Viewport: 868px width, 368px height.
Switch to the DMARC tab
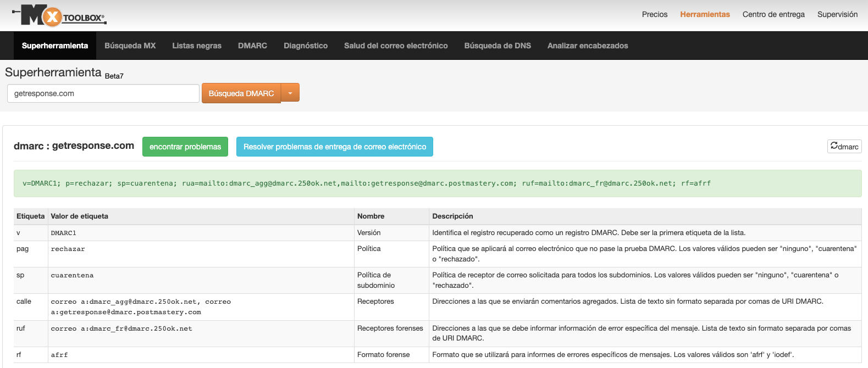[x=252, y=46]
